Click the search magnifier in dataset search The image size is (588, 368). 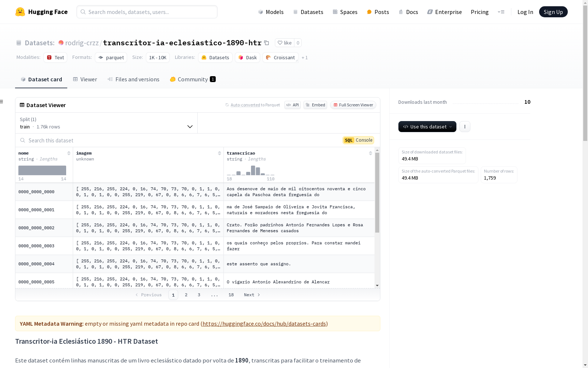(23, 140)
